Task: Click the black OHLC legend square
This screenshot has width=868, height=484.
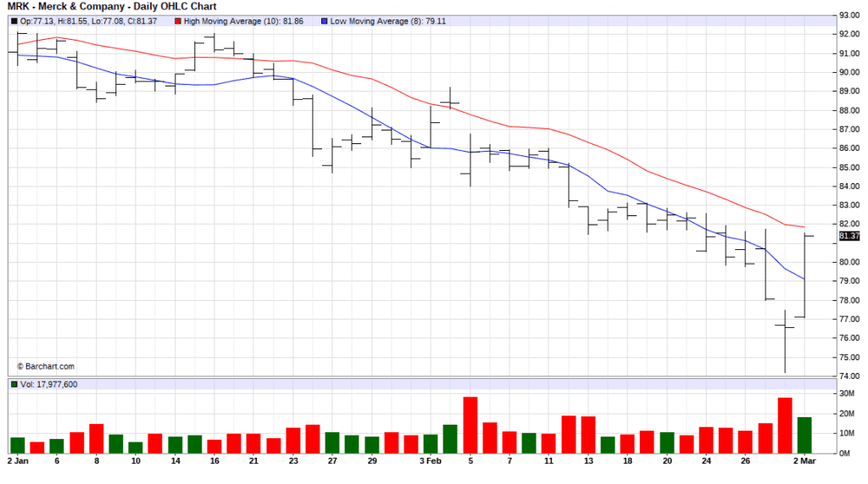Action: 14,19
